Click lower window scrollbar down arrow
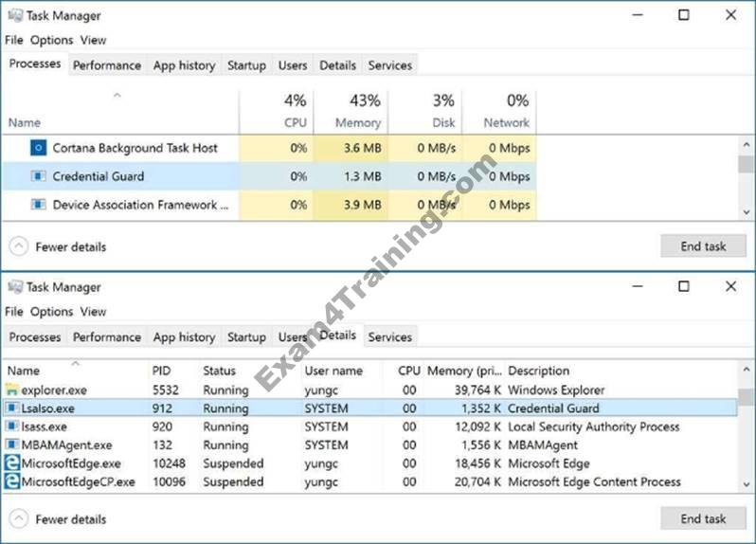 click(747, 484)
